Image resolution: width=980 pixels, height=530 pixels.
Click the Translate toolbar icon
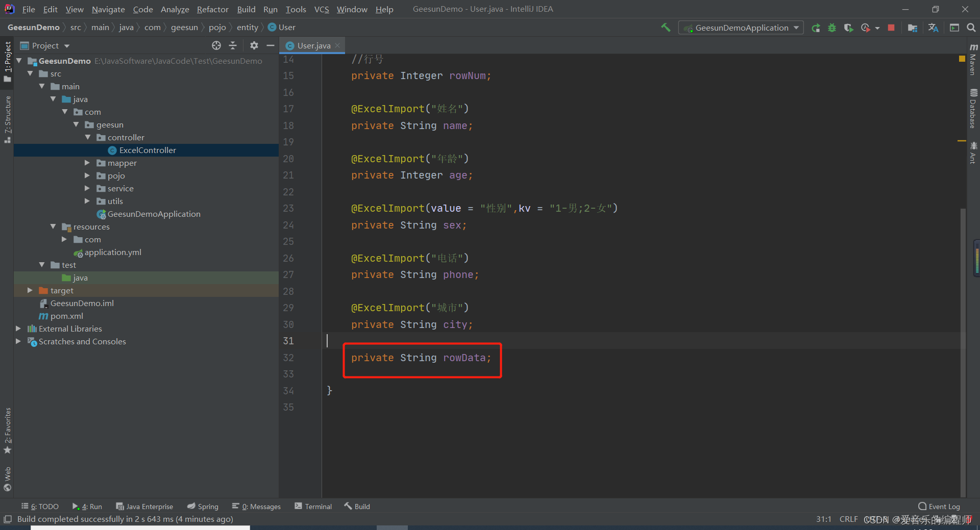tap(934, 28)
